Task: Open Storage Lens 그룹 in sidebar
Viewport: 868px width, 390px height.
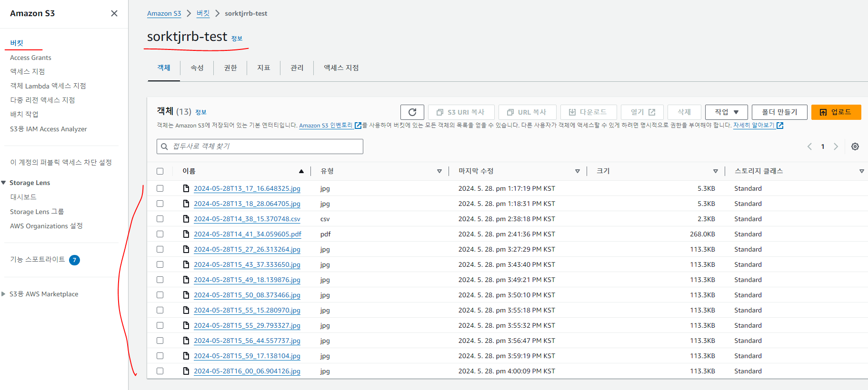Action: coord(37,212)
